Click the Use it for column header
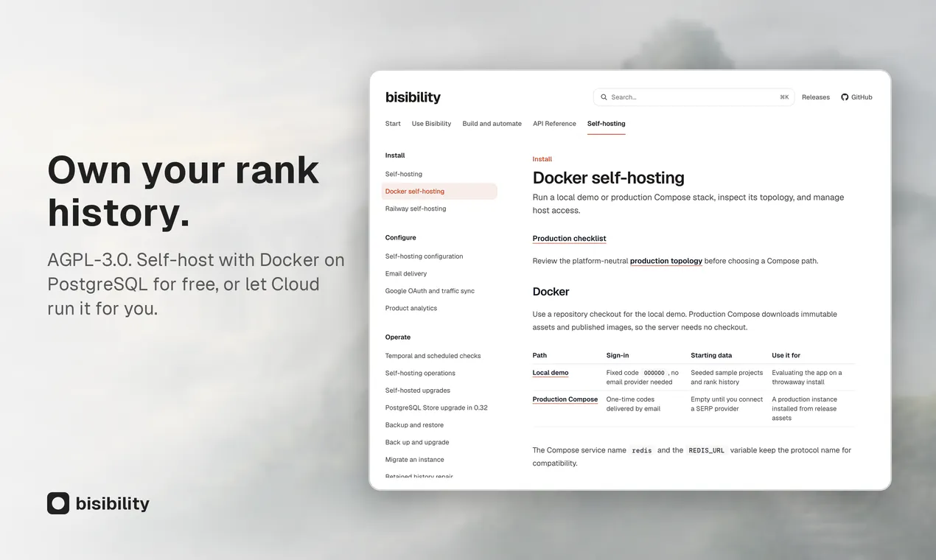936x560 pixels. click(x=786, y=355)
